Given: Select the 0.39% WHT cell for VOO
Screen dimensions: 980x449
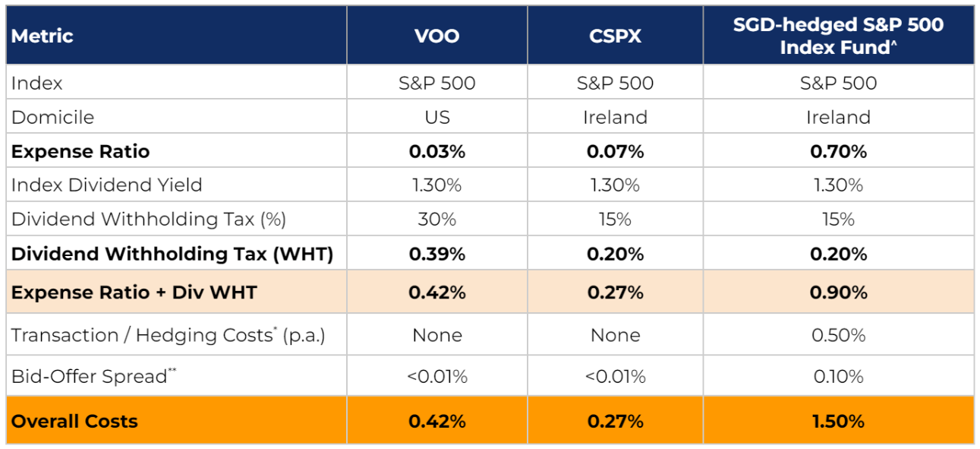Looking at the screenshot, I should tap(437, 254).
